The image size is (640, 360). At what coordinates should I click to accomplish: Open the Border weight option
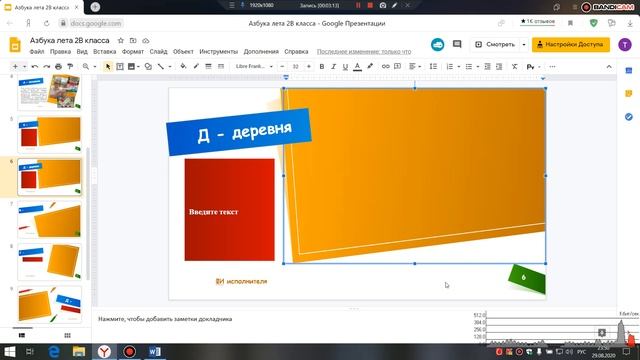(208, 67)
